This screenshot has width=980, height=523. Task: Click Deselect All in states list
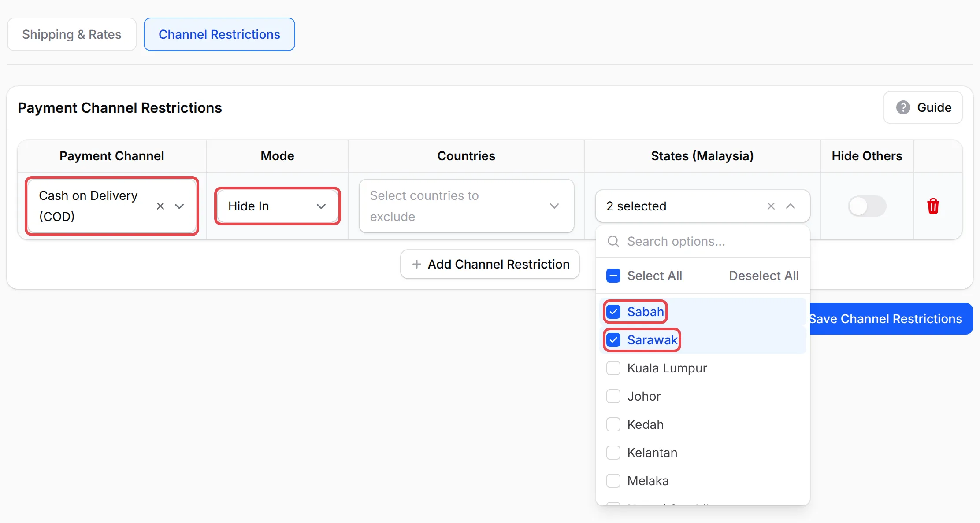tap(764, 276)
